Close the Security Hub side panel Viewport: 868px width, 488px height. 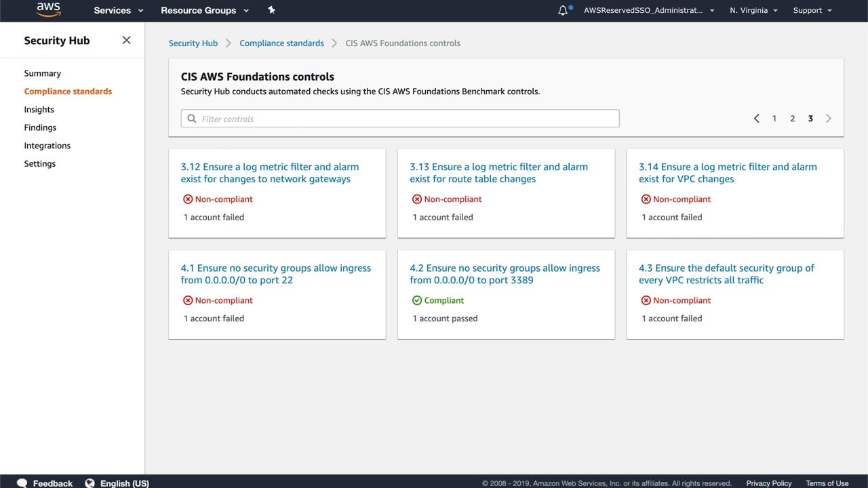tap(126, 40)
